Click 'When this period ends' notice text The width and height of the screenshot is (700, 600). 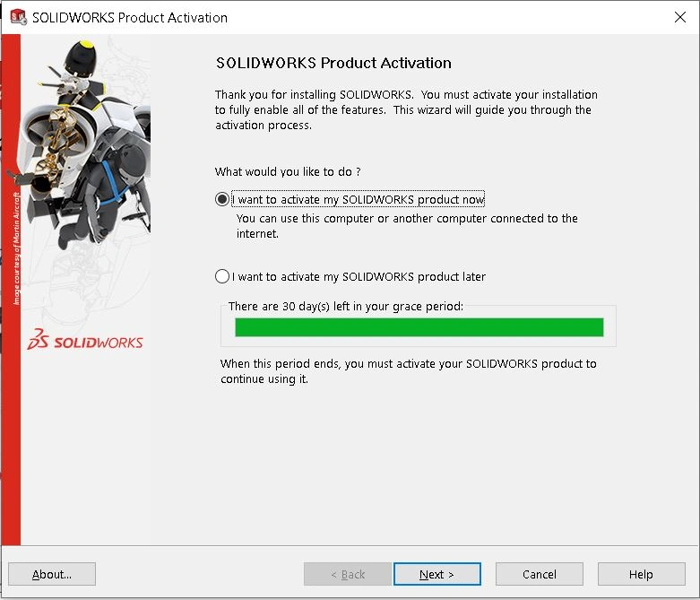pyautogui.click(x=409, y=371)
